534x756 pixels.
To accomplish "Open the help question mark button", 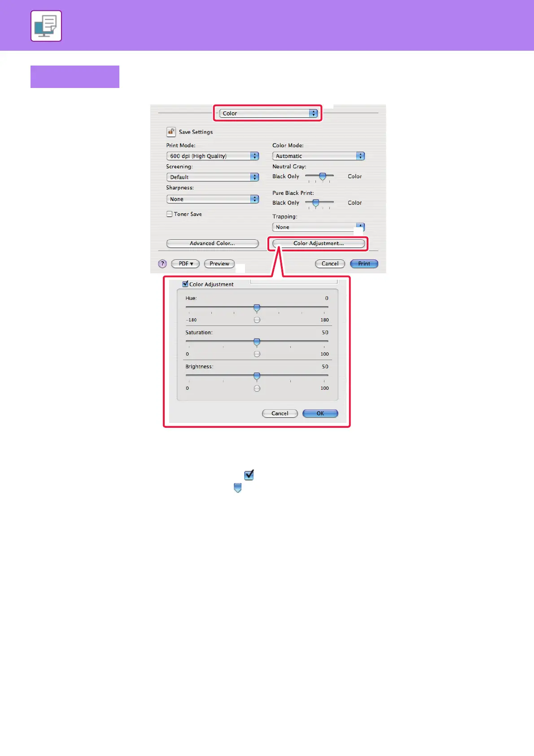I will pyautogui.click(x=162, y=264).
